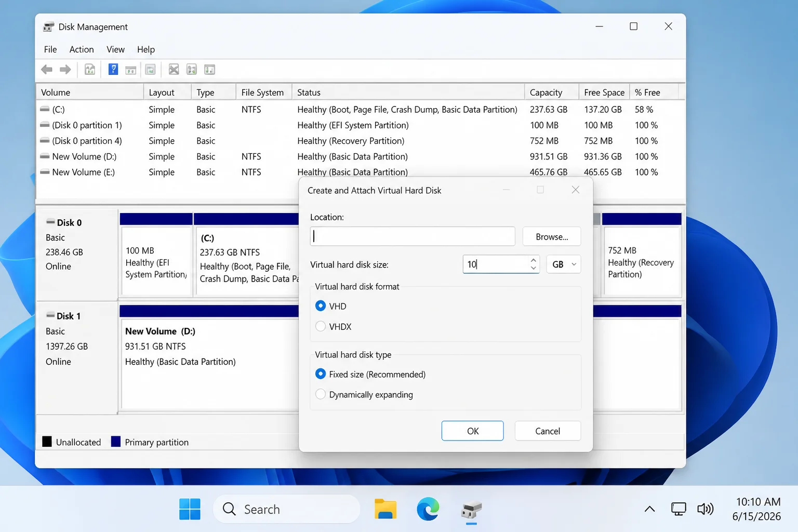Click the X delete icon in the toolbar
Screen dimensions: 798x532
(x=174, y=70)
